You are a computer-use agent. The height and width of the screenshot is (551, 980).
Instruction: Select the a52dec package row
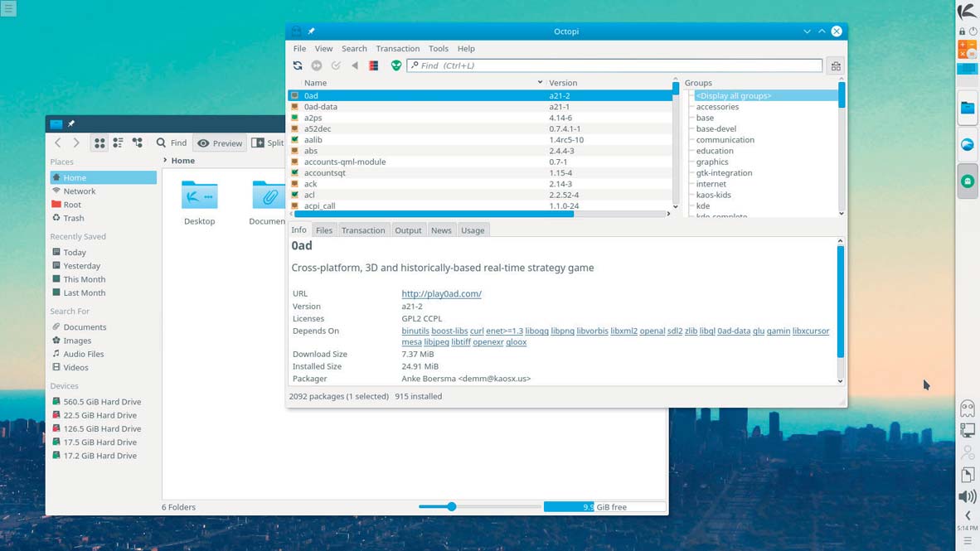tap(480, 128)
